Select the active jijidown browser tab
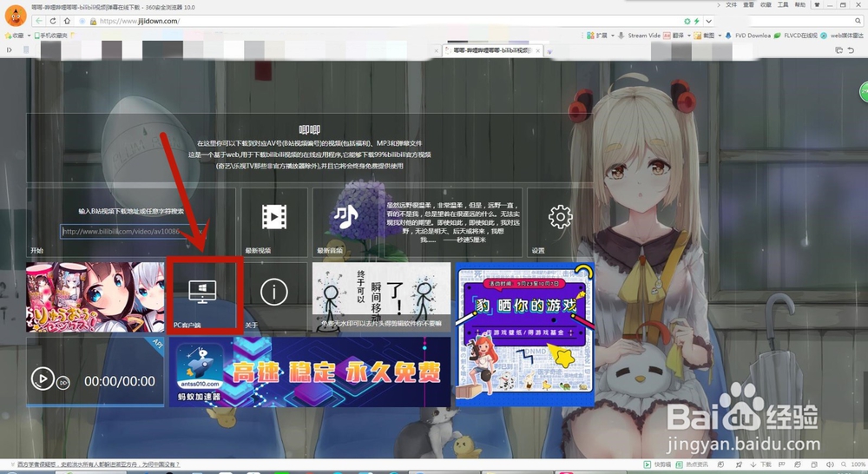This screenshot has height=474, width=868. 493,50
